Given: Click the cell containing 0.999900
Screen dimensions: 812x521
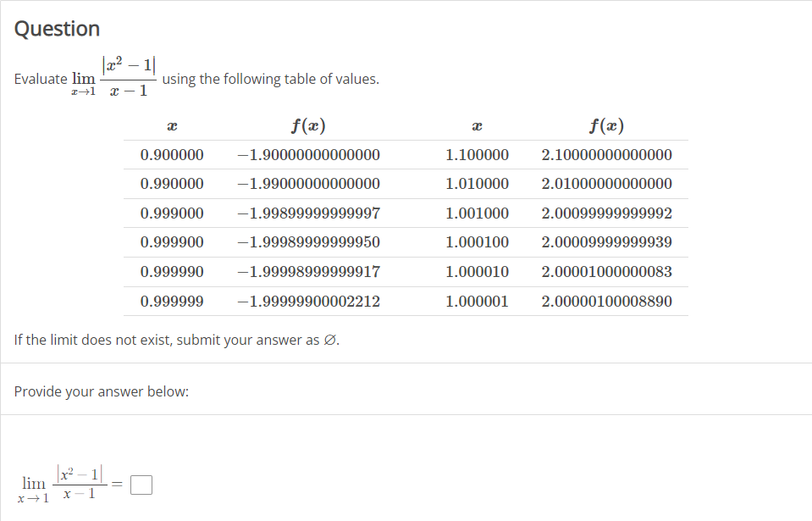Looking at the screenshot, I should [171, 242].
